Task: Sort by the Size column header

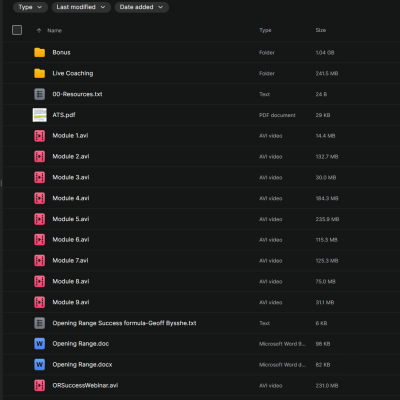Action: coord(321,30)
